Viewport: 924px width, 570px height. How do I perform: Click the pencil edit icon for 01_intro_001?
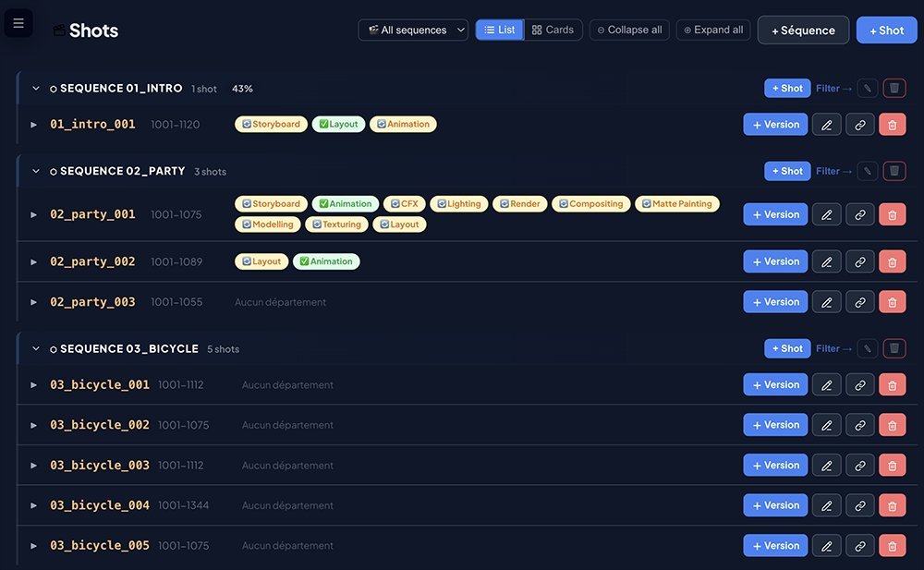coord(826,125)
